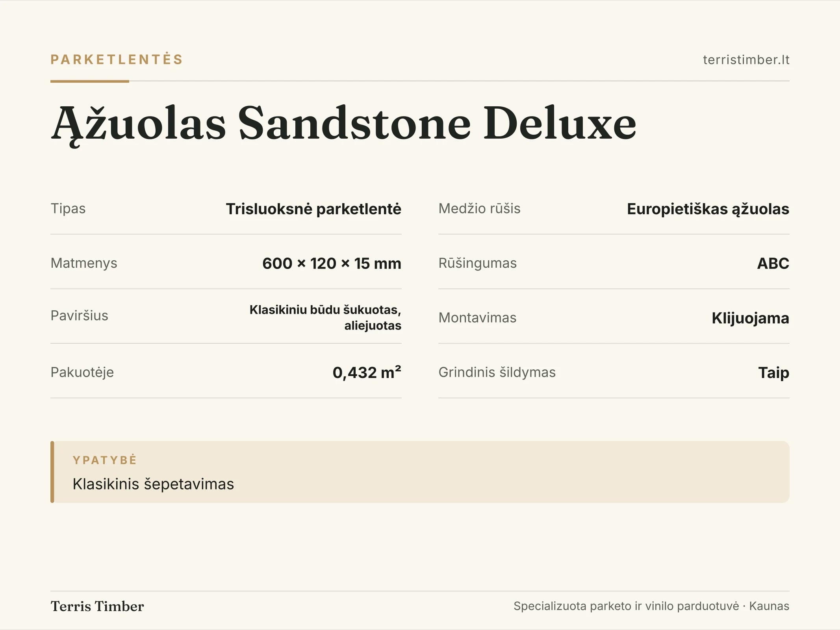This screenshot has height=630, width=840.
Task: Select the Pakuotėje row label
Action: click(x=82, y=372)
